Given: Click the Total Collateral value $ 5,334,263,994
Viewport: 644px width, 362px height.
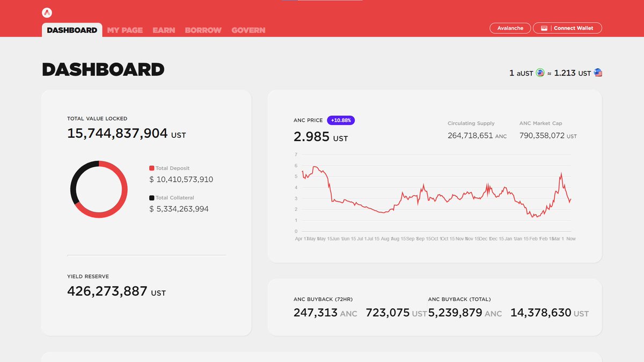Looking at the screenshot, I should click(x=179, y=209).
